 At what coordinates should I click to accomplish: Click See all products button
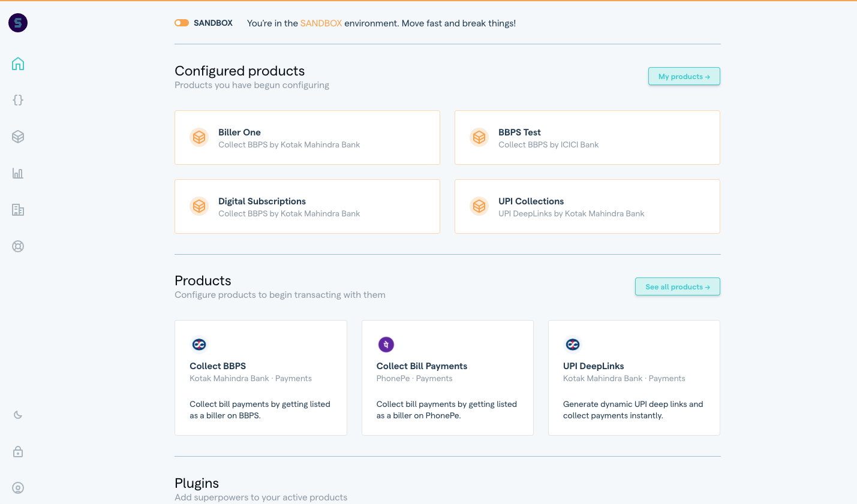point(677,286)
